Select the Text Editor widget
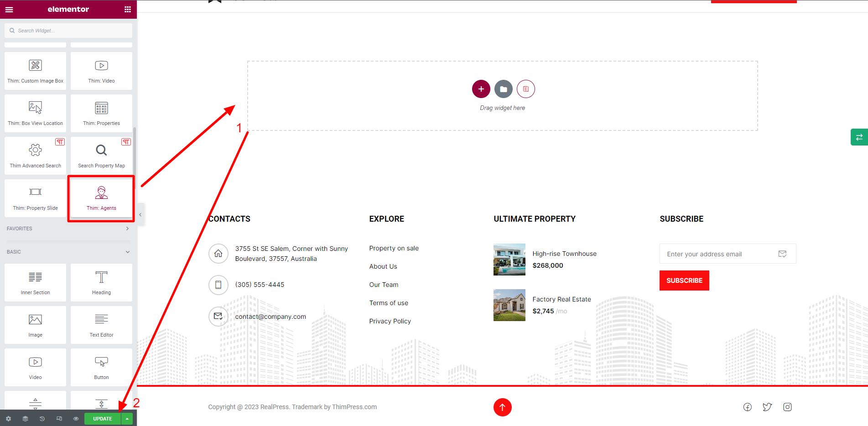Screen dimensions: 868x426 (101, 325)
